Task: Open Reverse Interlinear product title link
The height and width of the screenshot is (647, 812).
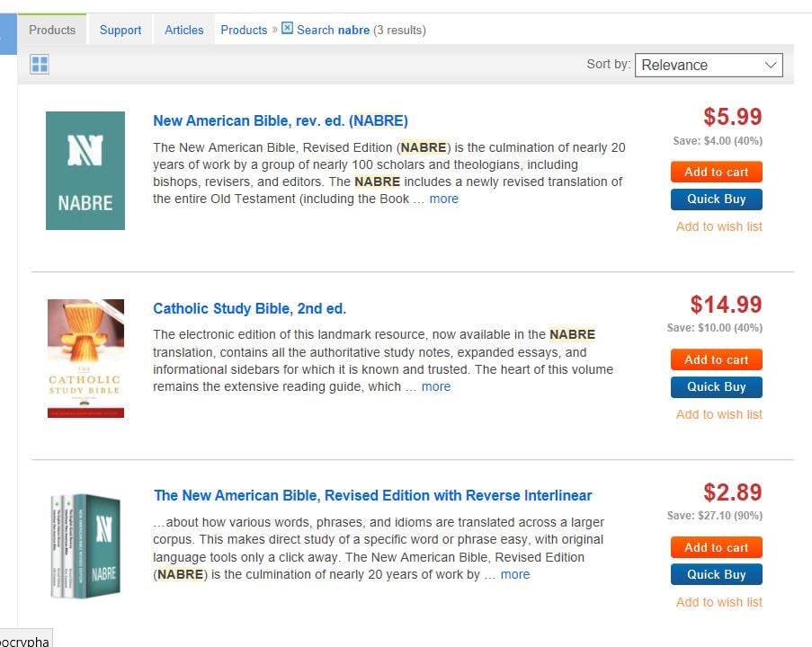Action: click(372, 495)
